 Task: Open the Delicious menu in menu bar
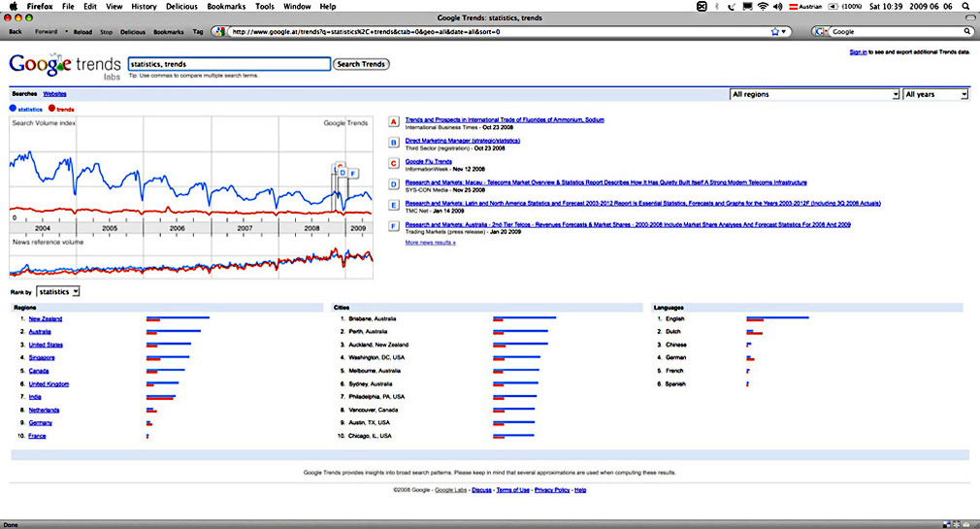181,6
